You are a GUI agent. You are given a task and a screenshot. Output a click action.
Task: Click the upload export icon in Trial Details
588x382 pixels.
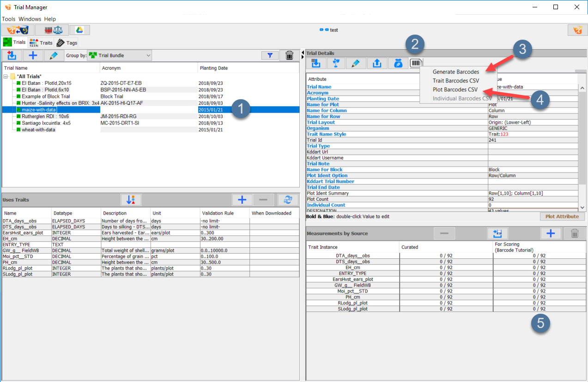coord(377,64)
